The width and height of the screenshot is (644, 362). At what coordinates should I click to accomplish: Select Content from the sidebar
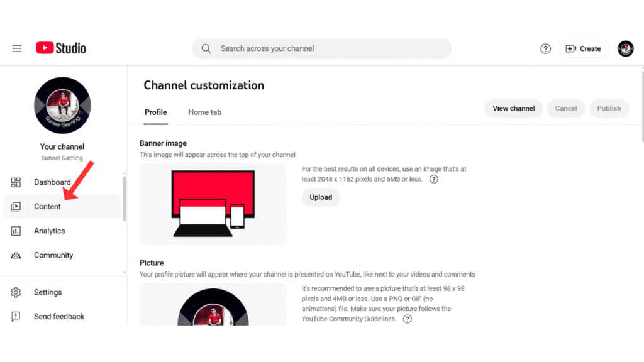pos(47,206)
